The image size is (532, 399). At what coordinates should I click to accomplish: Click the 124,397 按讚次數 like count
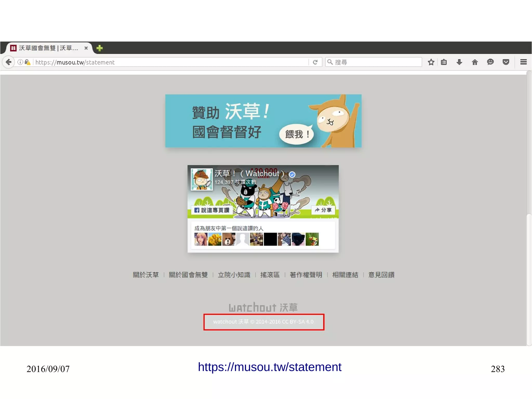(235, 182)
